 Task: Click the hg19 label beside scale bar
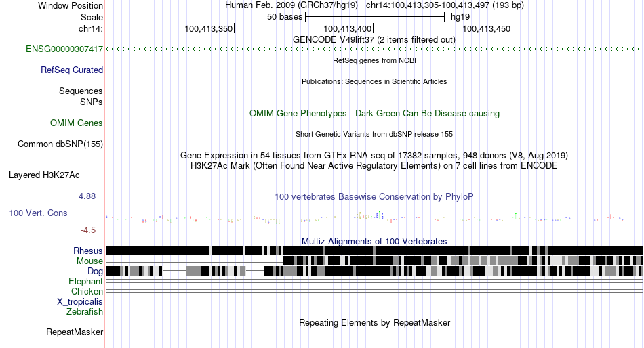pos(460,17)
